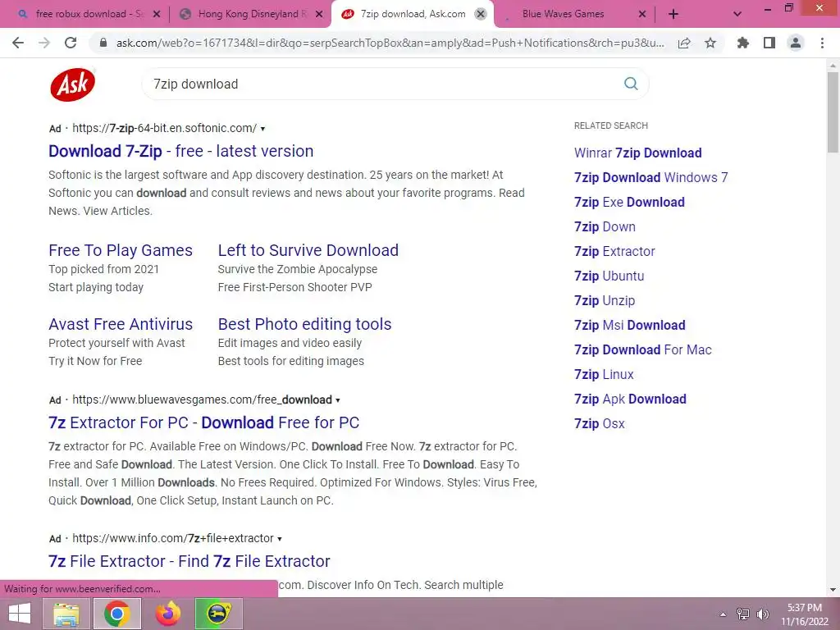Open the Chrome profile avatar
Screen dimensions: 840x630
796,43
